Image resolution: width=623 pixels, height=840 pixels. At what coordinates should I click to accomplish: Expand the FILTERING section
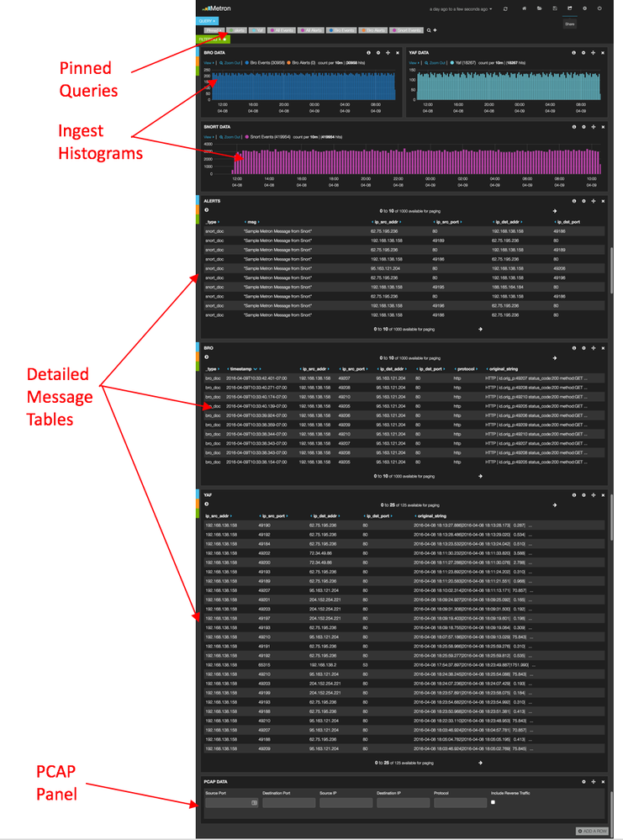point(213,40)
